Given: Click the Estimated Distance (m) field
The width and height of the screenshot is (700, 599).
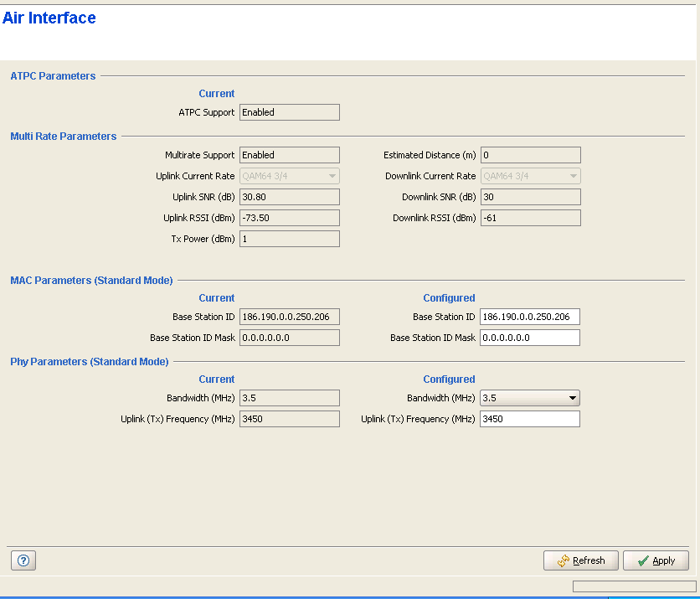Looking at the screenshot, I should click(530, 155).
